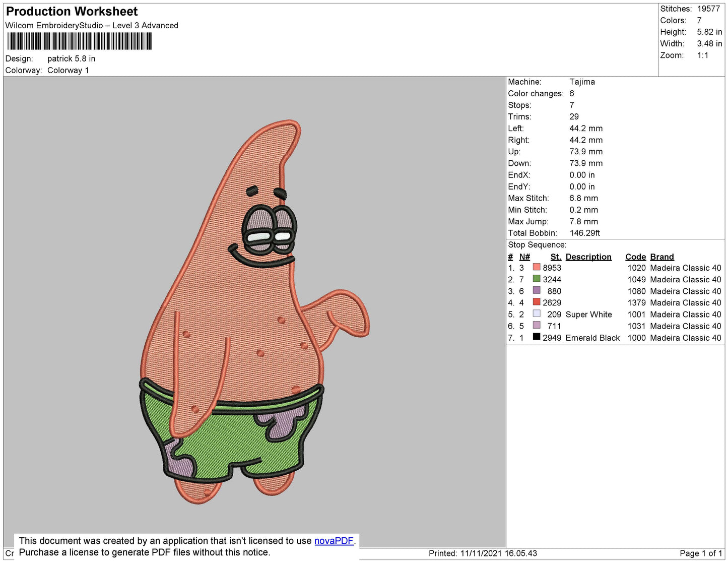The width and height of the screenshot is (728, 563).
Task: Click the N# column header
Action: [524, 257]
